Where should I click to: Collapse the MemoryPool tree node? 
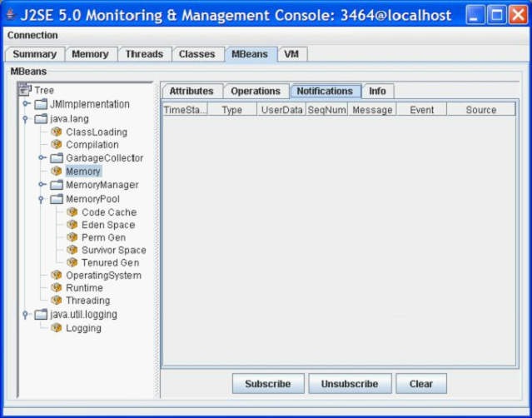pyautogui.click(x=41, y=199)
